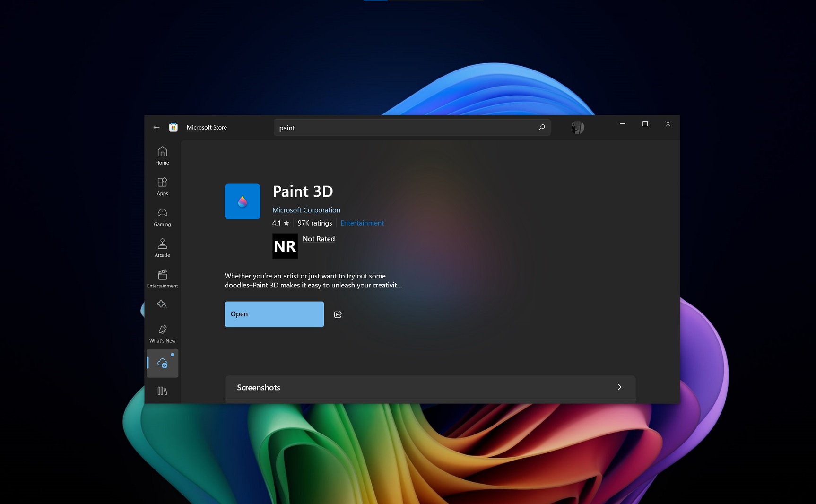Open the Library books icon

(162, 391)
